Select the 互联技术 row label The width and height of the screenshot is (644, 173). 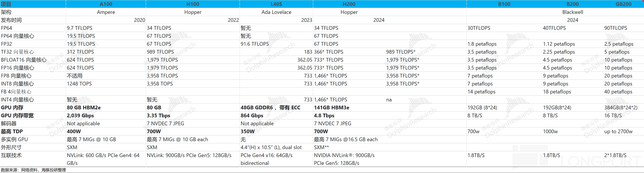(11, 155)
